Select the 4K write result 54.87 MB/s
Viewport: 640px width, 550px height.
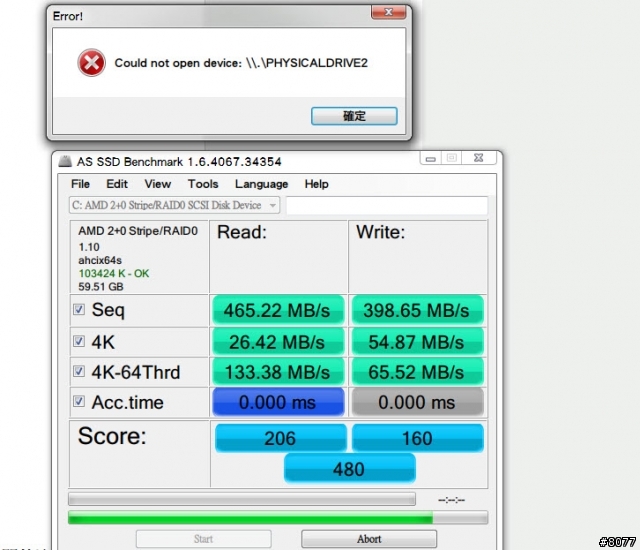coord(417,342)
